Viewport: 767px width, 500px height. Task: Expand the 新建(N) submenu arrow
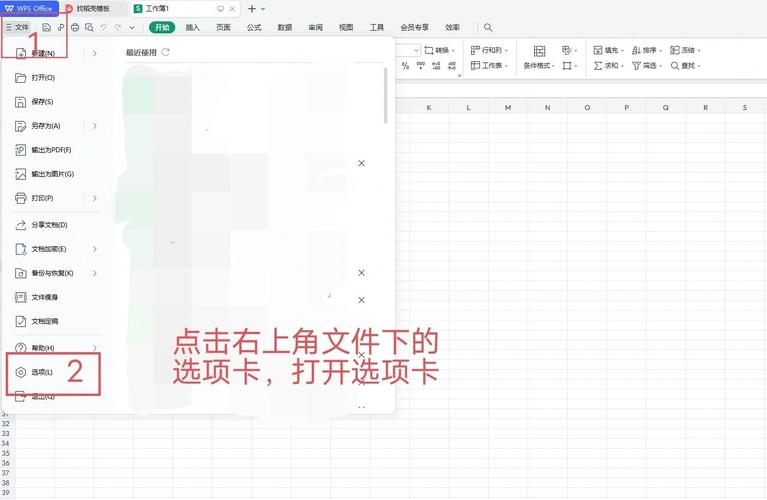tap(95, 53)
